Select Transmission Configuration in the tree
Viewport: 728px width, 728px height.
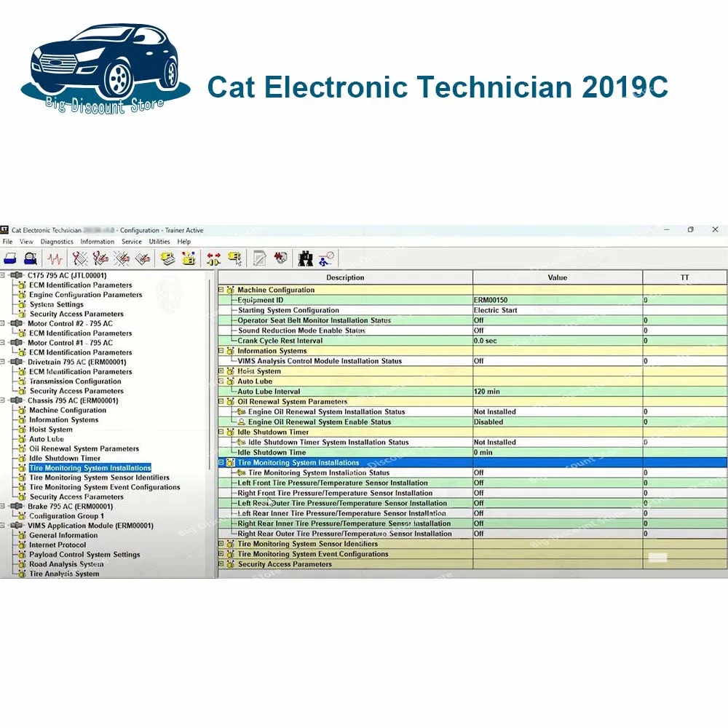pyautogui.click(x=75, y=381)
